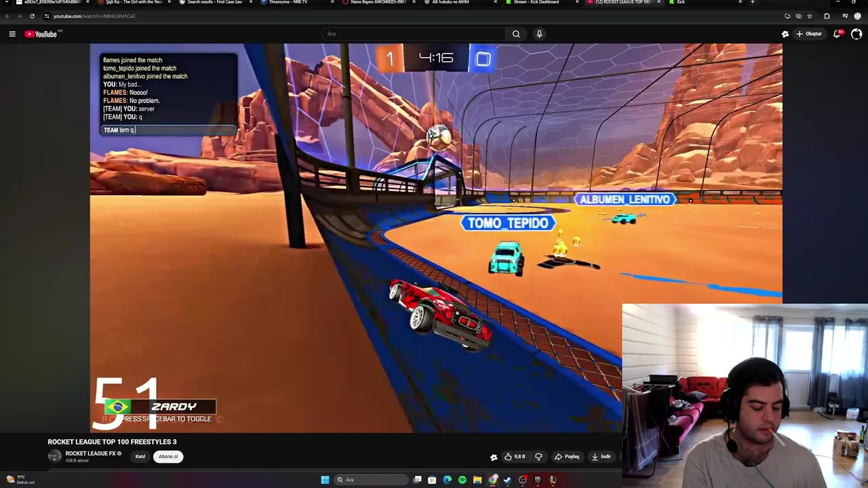Image resolution: width=868 pixels, height=488 pixels.
Task: Share the video with Paylaş
Action: (x=568, y=457)
